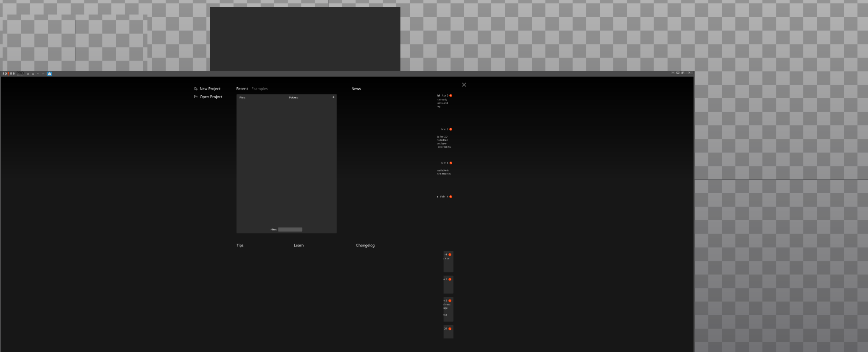Screen dimensions: 868x352
Task: Click the Folders: column label
Action: (x=294, y=97)
